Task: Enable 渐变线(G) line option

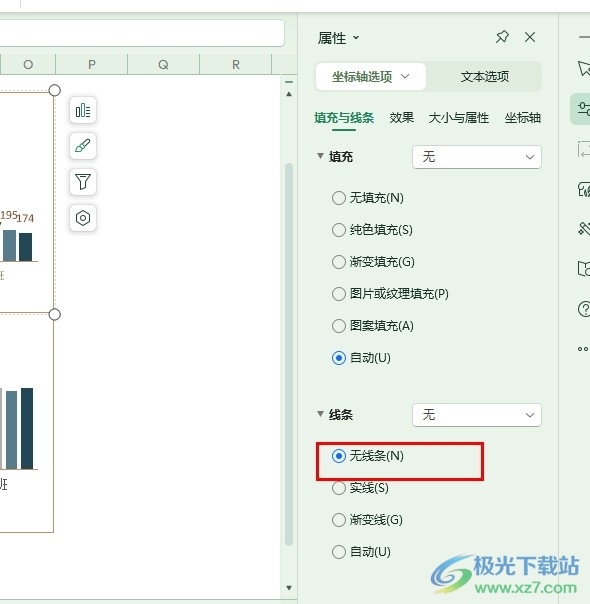Action: 367,520
